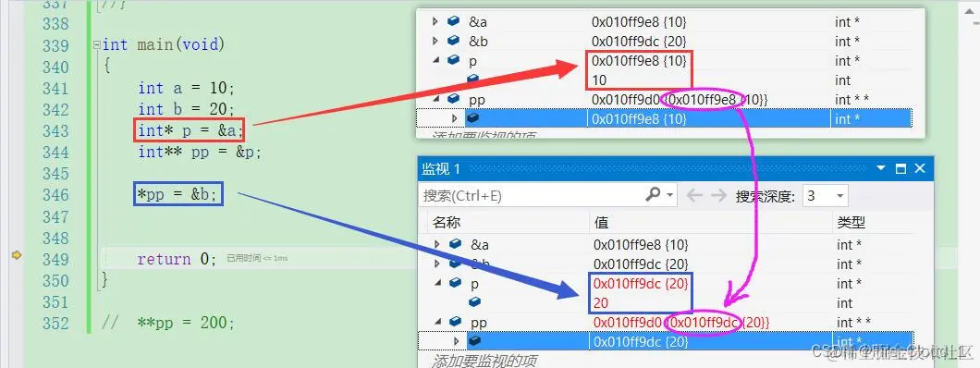The height and width of the screenshot is (368, 980).
Task: Click the cube icon of &a in upper watch panel
Action: click(453, 22)
